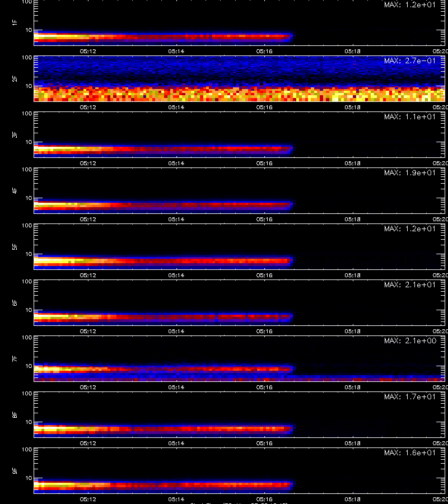Click the 05:14 time label under panel 2F
The height and width of the screenshot is (504, 448).
(176, 107)
